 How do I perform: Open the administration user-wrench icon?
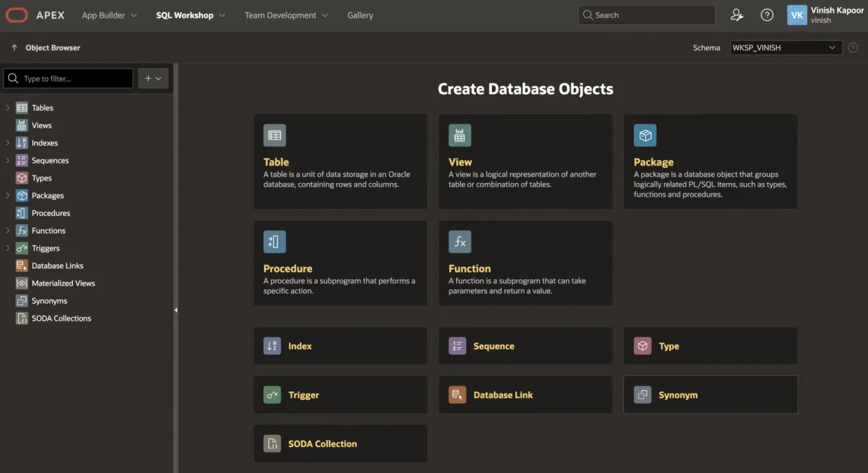(x=737, y=15)
